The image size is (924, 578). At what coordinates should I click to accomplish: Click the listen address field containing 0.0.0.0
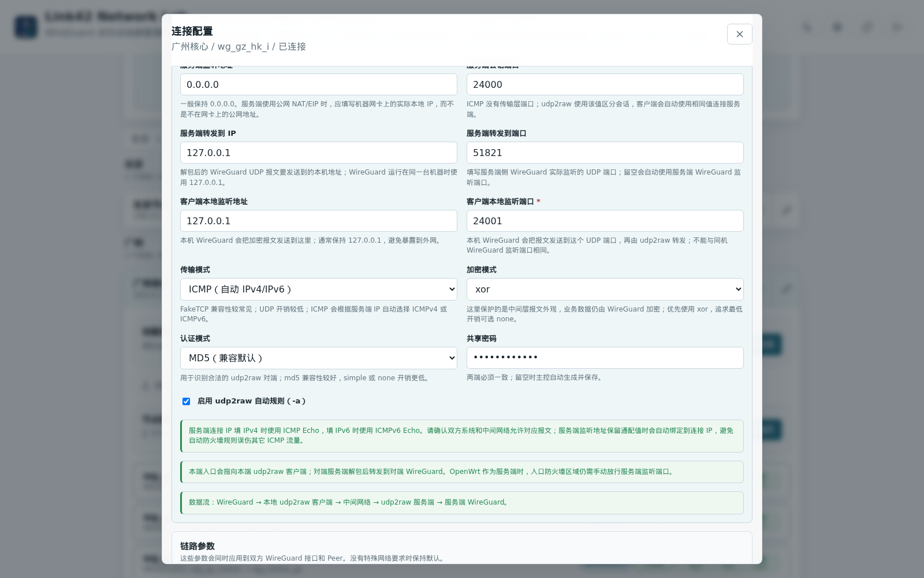[x=319, y=84]
